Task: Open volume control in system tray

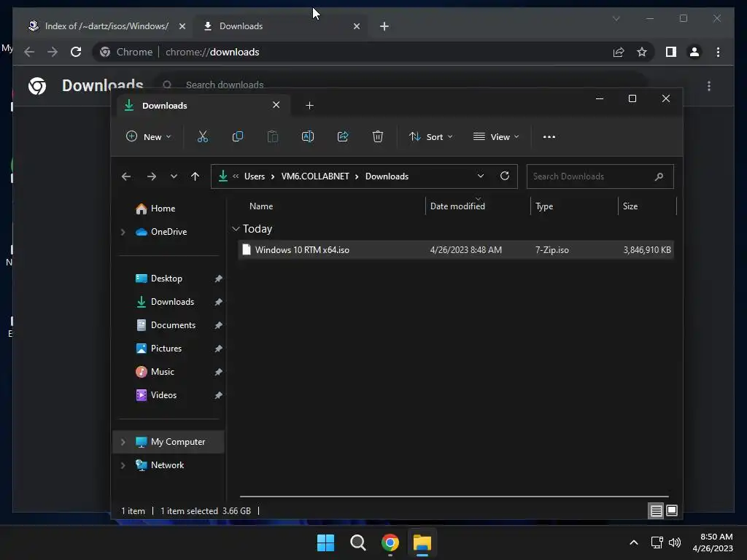Action: pyautogui.click(x=675, y=542)
